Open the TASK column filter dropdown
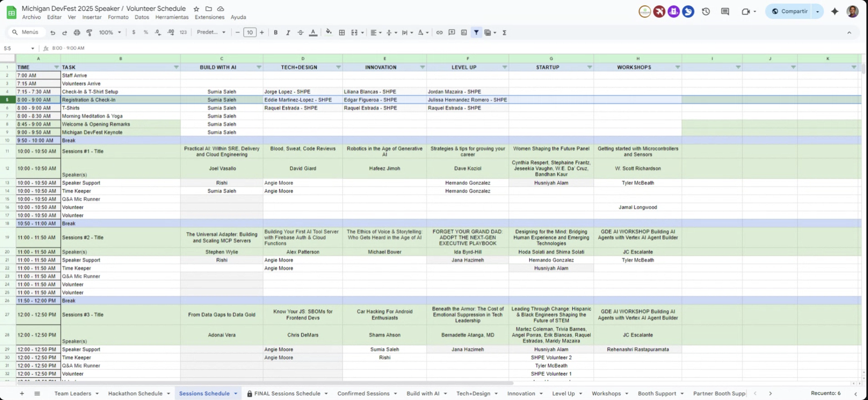The image size is (868, 400). pyautogui.click(x=176, y=67)
